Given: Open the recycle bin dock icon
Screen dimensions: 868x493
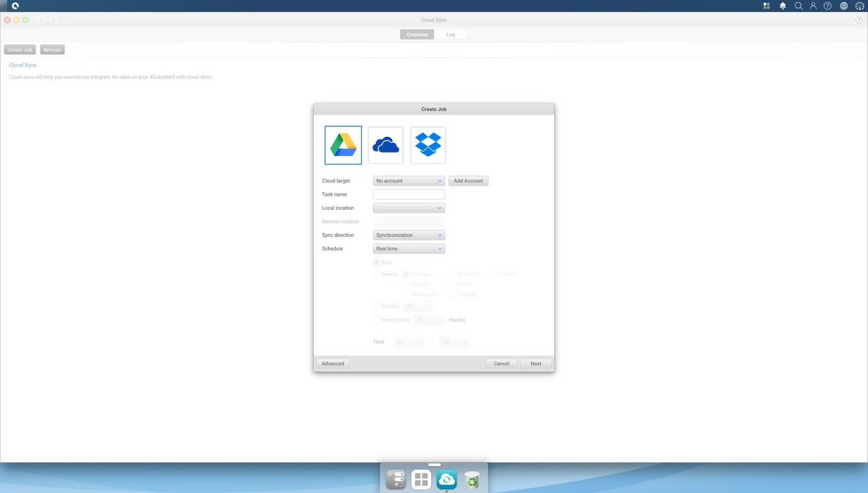Looking at the screenshot, I should pos(472,479).
